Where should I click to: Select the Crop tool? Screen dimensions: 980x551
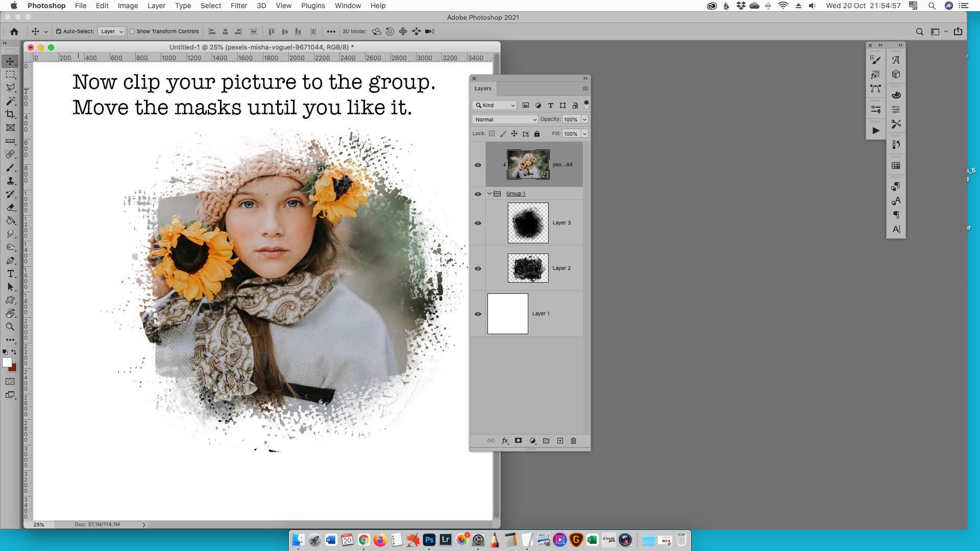(10, 114)
